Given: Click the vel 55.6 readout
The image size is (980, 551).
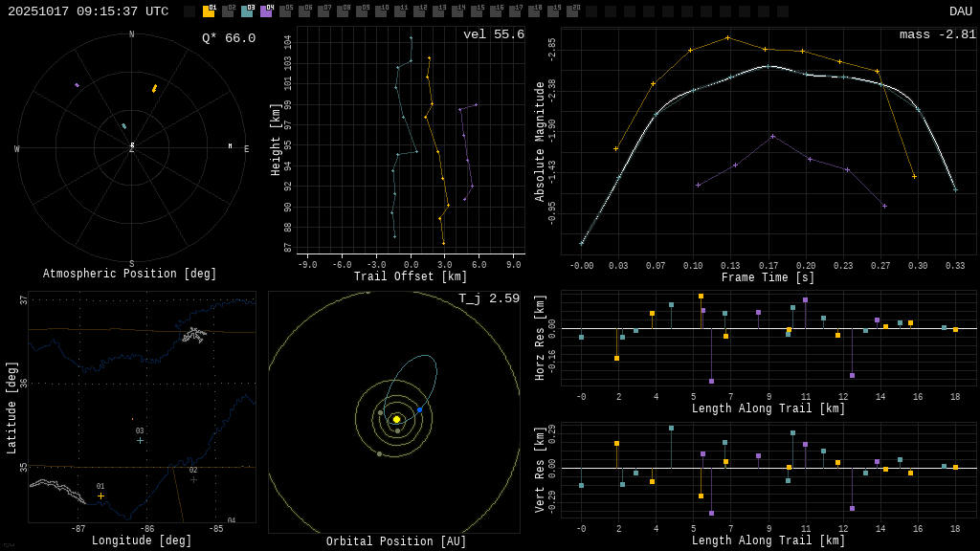Looking at the screenshot, I should click(x=493, y=34).
